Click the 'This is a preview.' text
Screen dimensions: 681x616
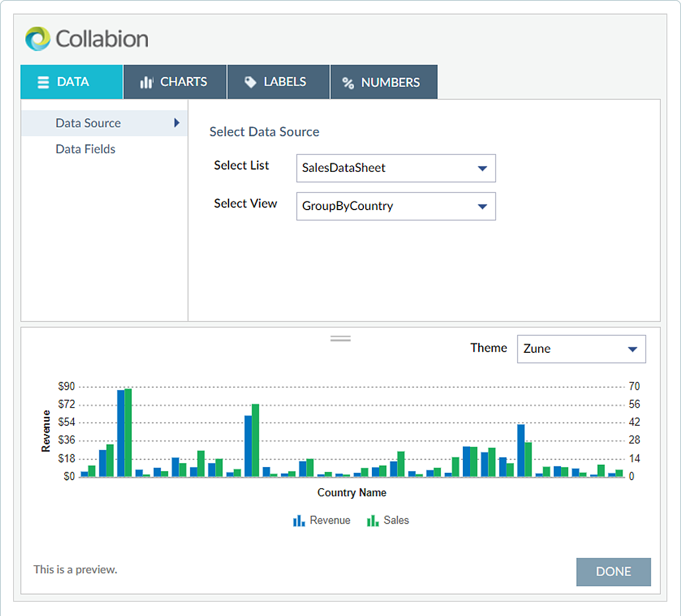pyautogui.click(x=75, y=570)
